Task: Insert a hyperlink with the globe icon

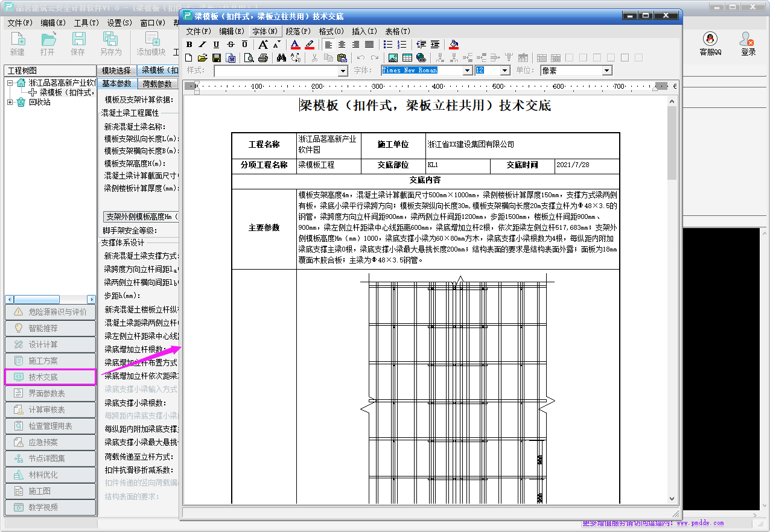Action: click(421, 58)
